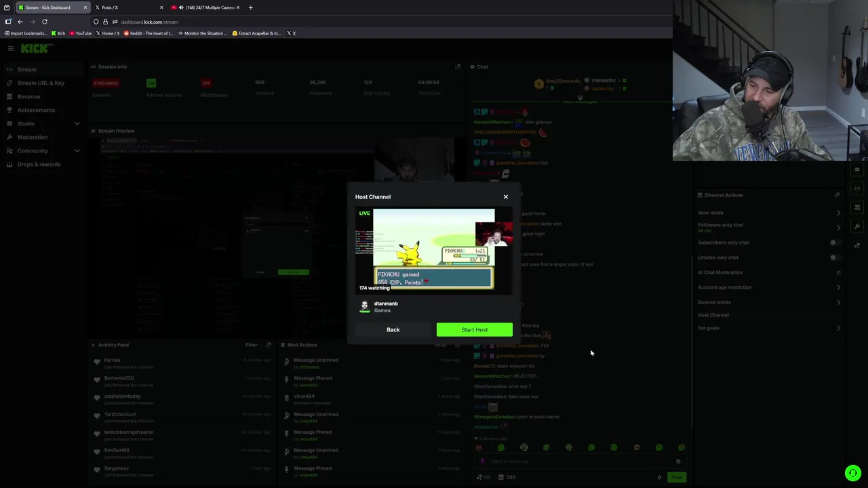The height and width of the screenshot is (488, 868).
Task: Open the Kick logo home link
Action: tap(37, 48)
